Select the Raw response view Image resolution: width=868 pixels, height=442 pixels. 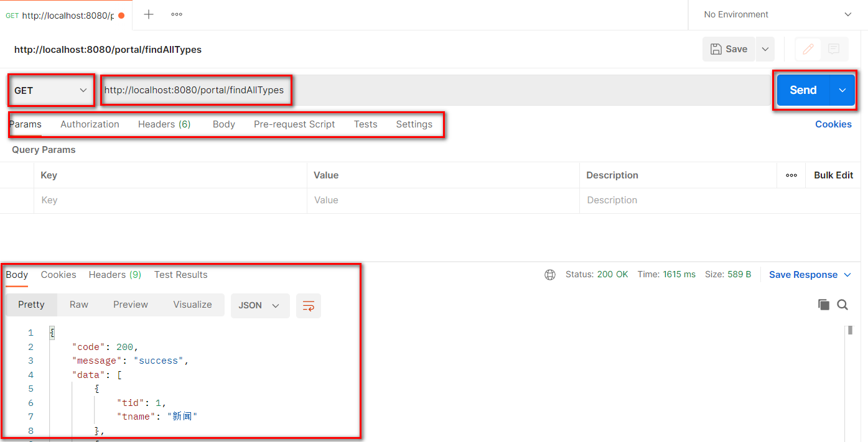click(79, 305)
